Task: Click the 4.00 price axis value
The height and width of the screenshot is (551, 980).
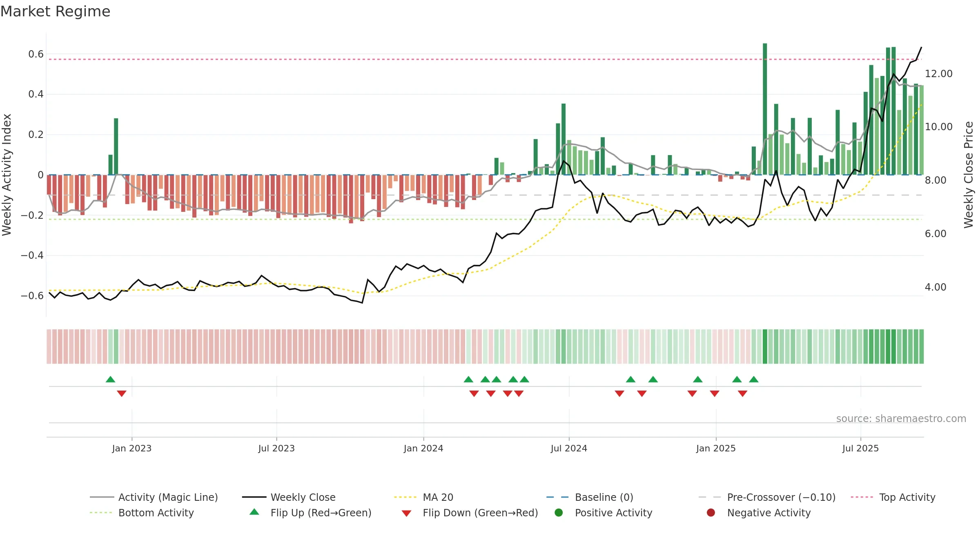Action: click(x=935, y=287)
